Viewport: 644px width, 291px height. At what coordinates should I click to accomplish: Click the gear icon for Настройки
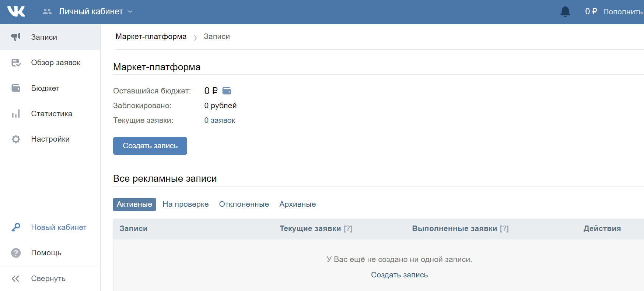coord(16,139)
